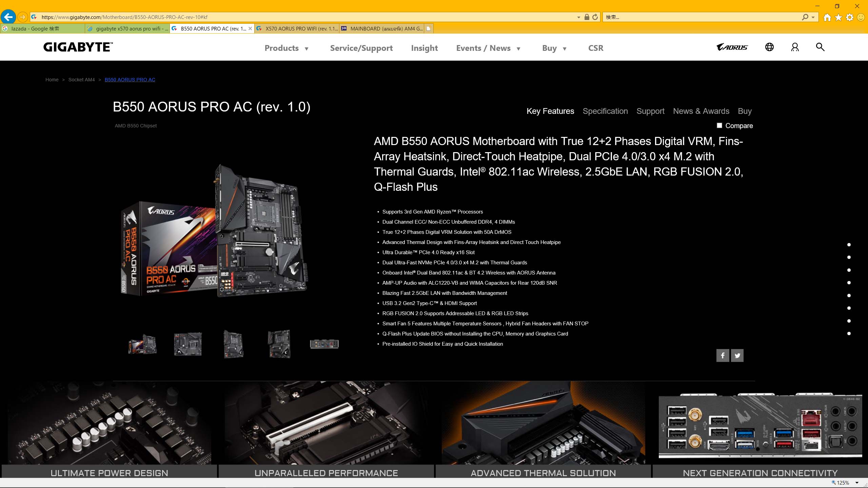
Task: Jump to the first page section dot
Action: [849, 245]
